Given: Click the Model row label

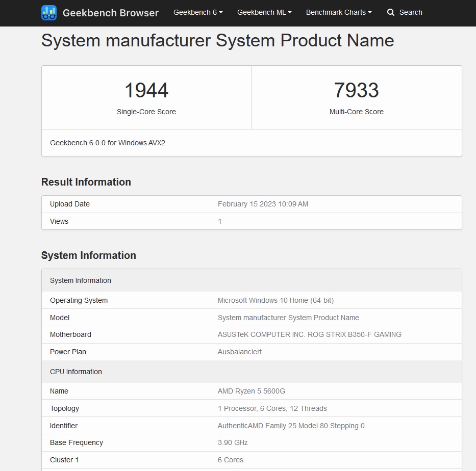Looking at the screenshot, I should (60, 318).
